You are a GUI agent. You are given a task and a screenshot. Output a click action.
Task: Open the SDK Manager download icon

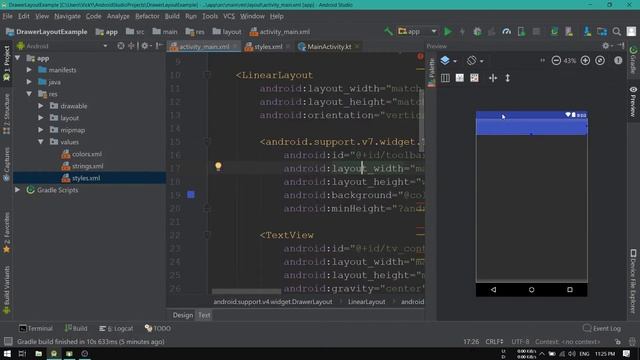click(587, 31)
